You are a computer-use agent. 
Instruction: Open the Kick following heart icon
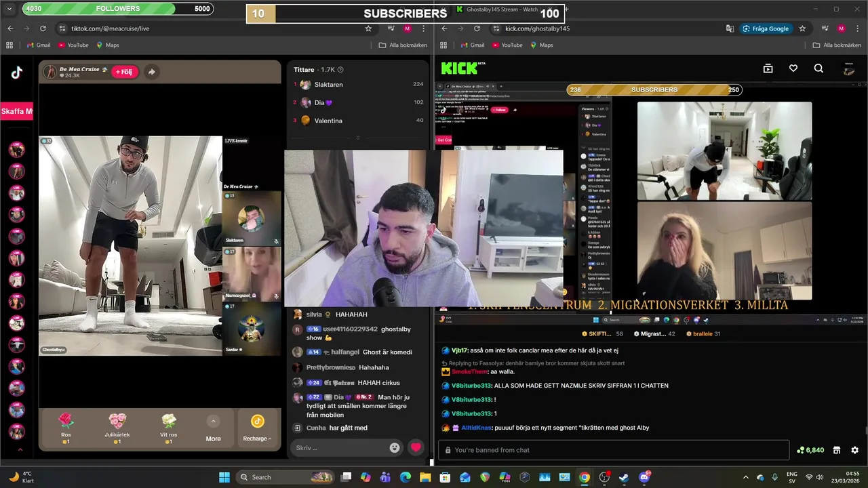coord(793,68)
